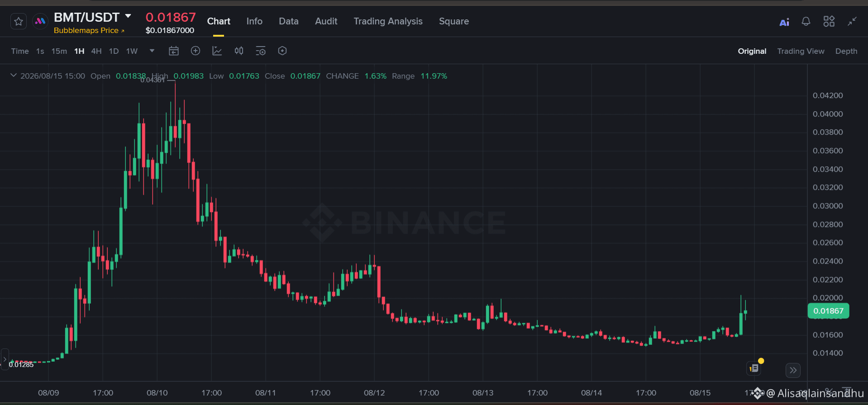Screen dimensions: 868x405
Task: Set the chart interval to 15m
Action: (59, 51)
